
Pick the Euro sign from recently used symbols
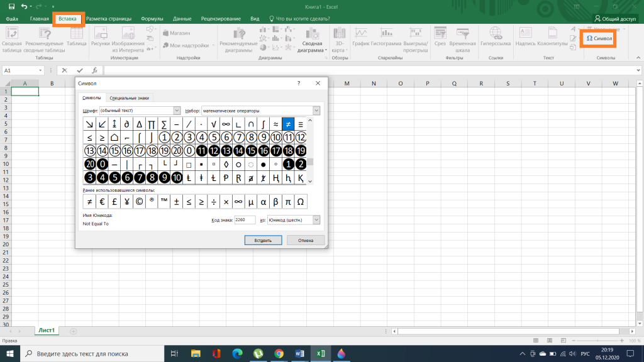pyautogui.click(x=102, y=202)
